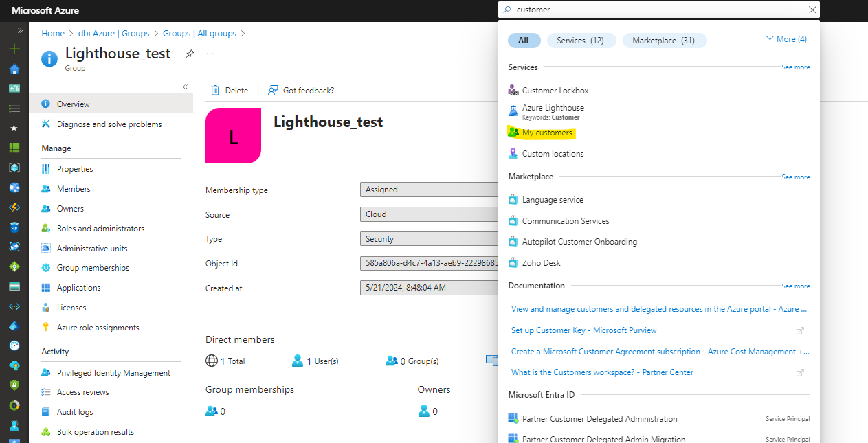The image size is (868, 443).
Task: Click the Got feedback? button
Action: click(301, 90)
